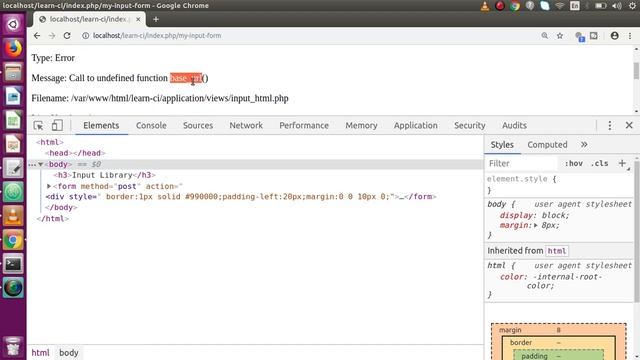Image resolution: width=640 pixels, height=360 pixels.
Task: Open a new tab with the plus button
Action: [156, 19]
